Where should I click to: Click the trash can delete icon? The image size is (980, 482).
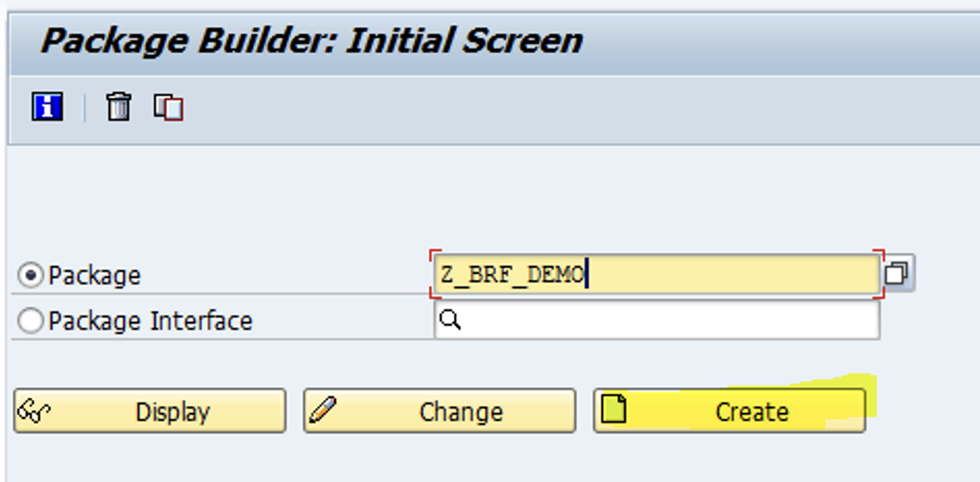pos(118,107)
